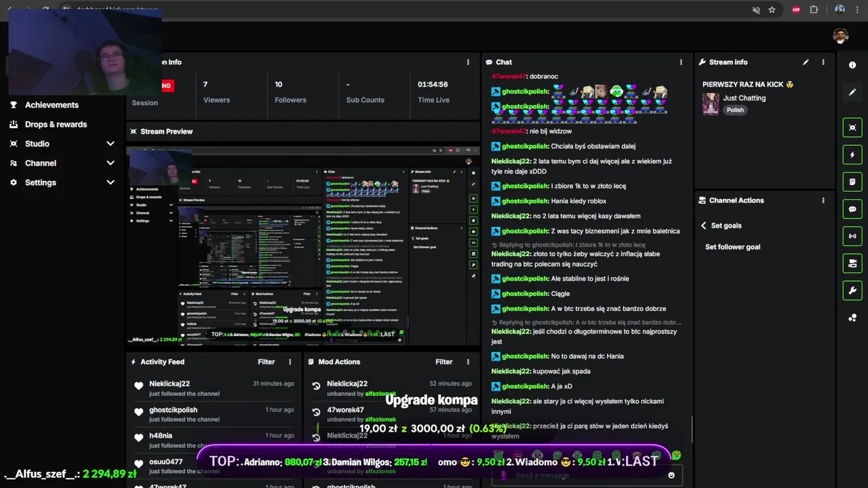Click the Time Live value '01:54:56'
The image size is (868, 488).
(x=433, y=85)
